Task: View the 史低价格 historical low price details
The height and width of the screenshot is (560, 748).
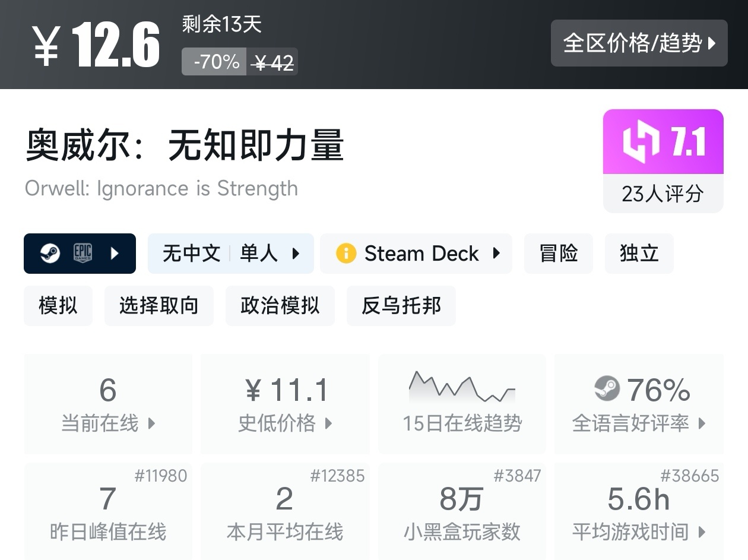Action: [x=285, y=404]
